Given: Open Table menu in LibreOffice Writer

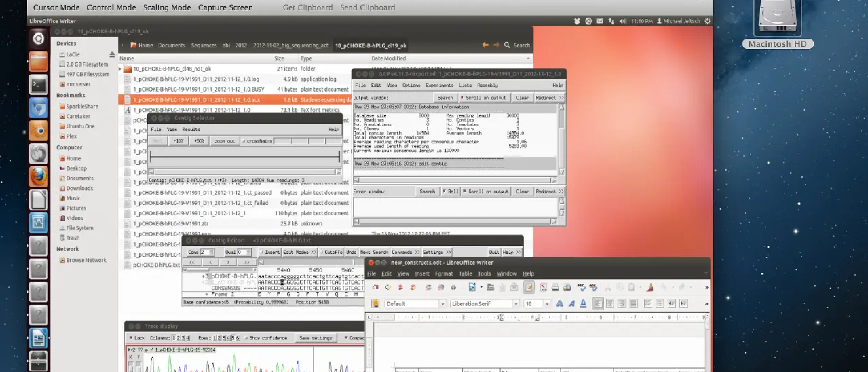Looking at the screenshot, I should 465,274.
